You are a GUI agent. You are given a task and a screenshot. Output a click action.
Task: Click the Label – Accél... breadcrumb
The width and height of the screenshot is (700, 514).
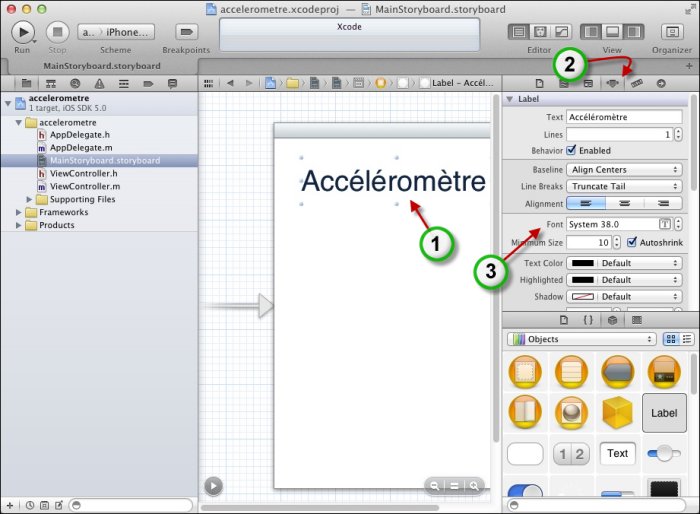[x=457, y=83]
